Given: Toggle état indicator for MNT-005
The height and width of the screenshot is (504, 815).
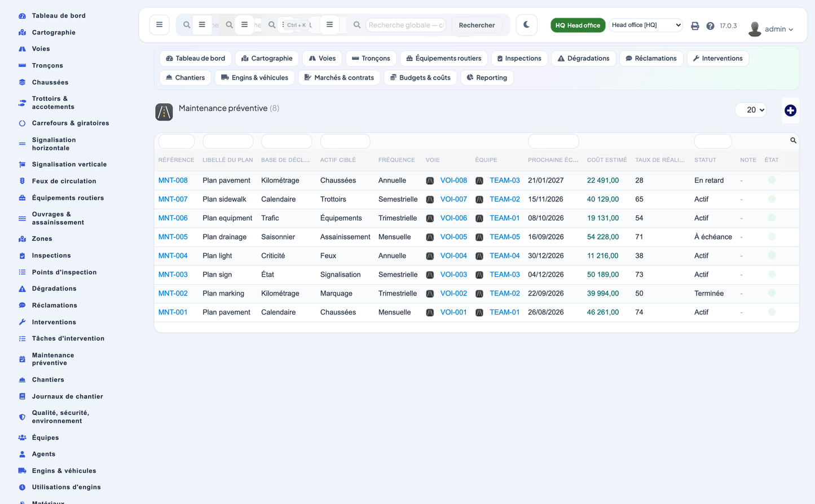Looking at the screenshot, I should [x=772, y=237].
